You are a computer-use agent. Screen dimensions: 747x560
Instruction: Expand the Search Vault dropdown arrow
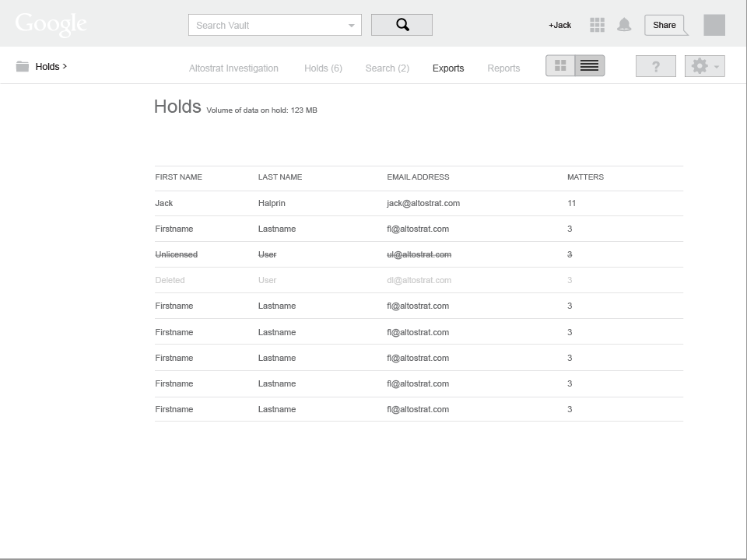[351, 26]
